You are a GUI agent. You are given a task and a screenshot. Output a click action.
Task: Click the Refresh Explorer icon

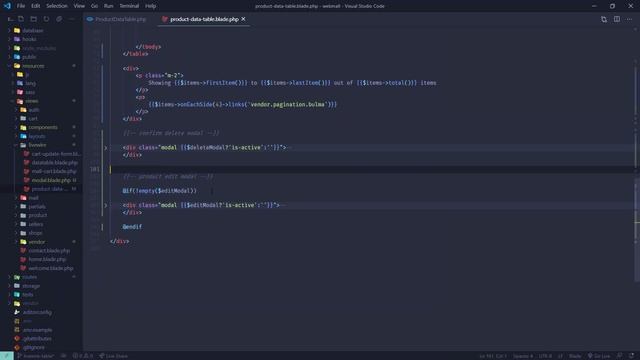(46, 19)
